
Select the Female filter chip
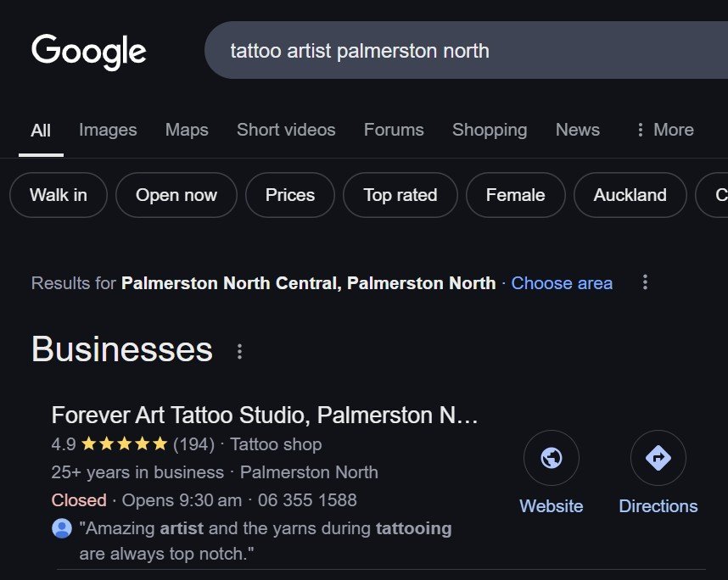[x=515, y=195]
